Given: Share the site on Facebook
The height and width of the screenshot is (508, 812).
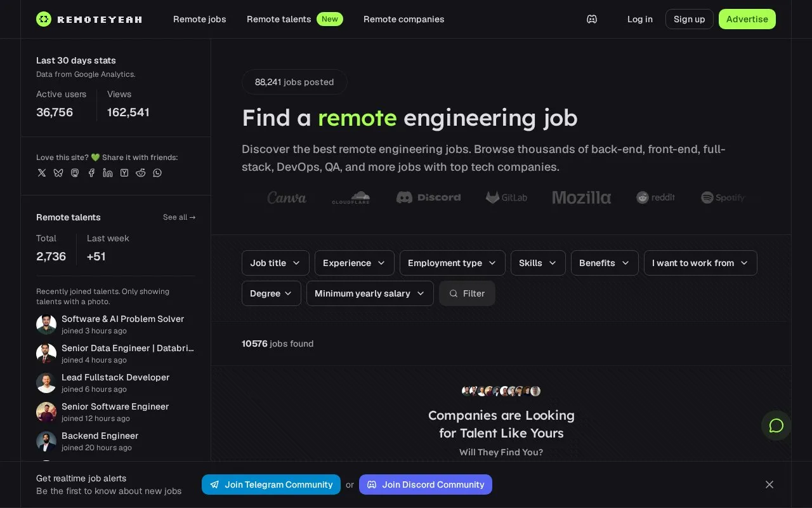Looking at the screenshot, I should pyautogui.click(x=91, y=173).
